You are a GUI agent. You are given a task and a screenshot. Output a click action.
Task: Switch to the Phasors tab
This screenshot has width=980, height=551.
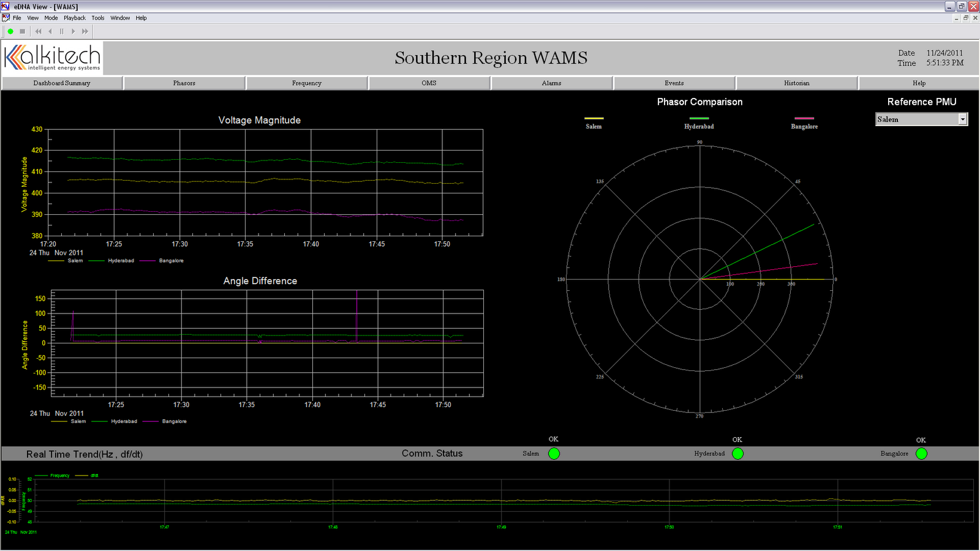(184, 83)
